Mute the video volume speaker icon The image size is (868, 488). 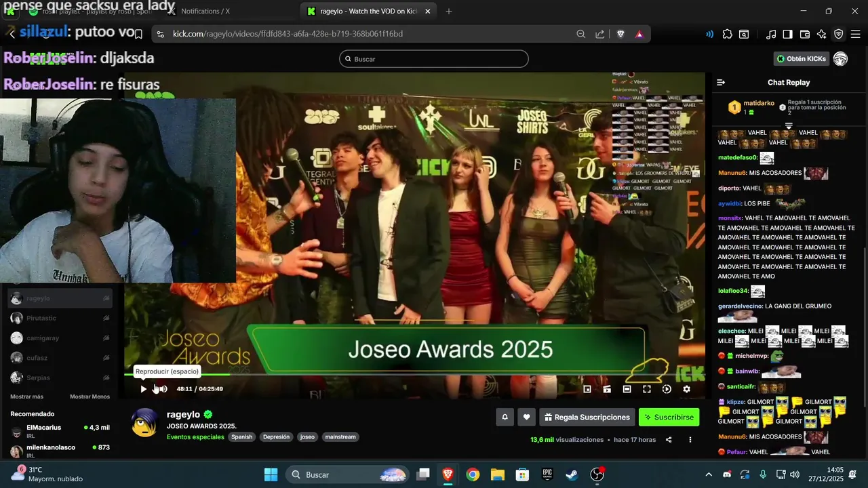point(162,389)
